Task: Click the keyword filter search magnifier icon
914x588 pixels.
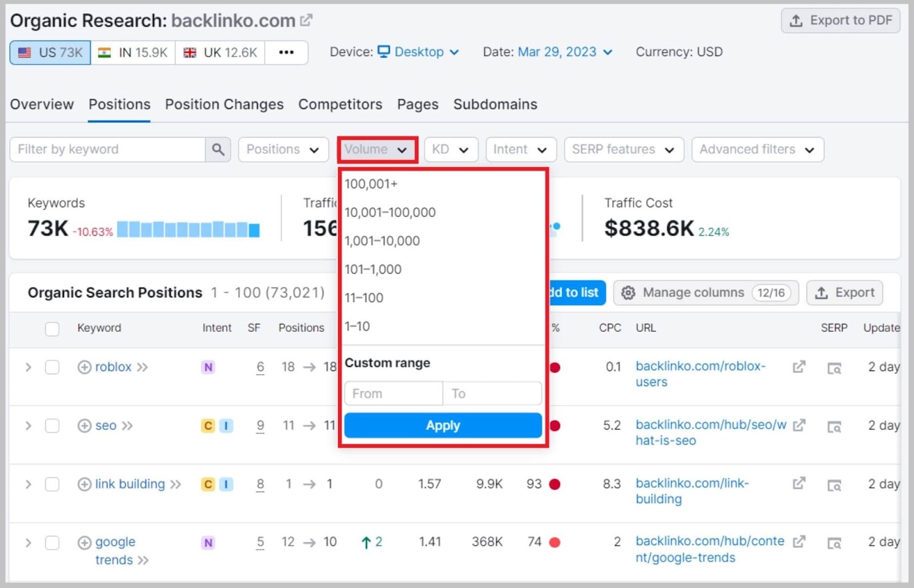Action: click(x=218, y=150)
